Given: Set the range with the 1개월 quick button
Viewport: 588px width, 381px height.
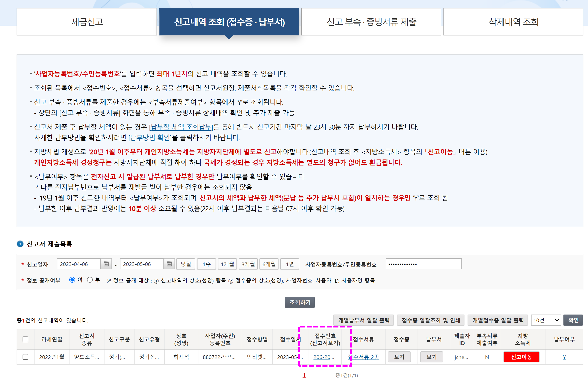Looking at the screenshot, I should tap(227, 264).
